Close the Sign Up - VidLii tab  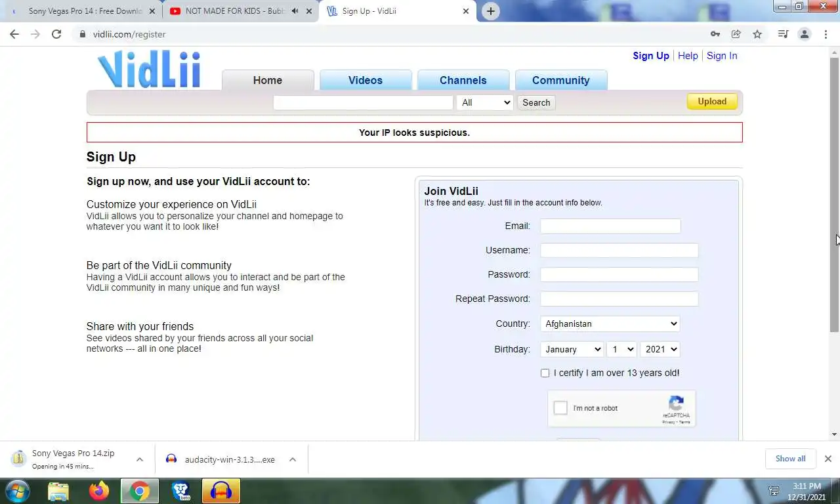[x=466, y=11]
